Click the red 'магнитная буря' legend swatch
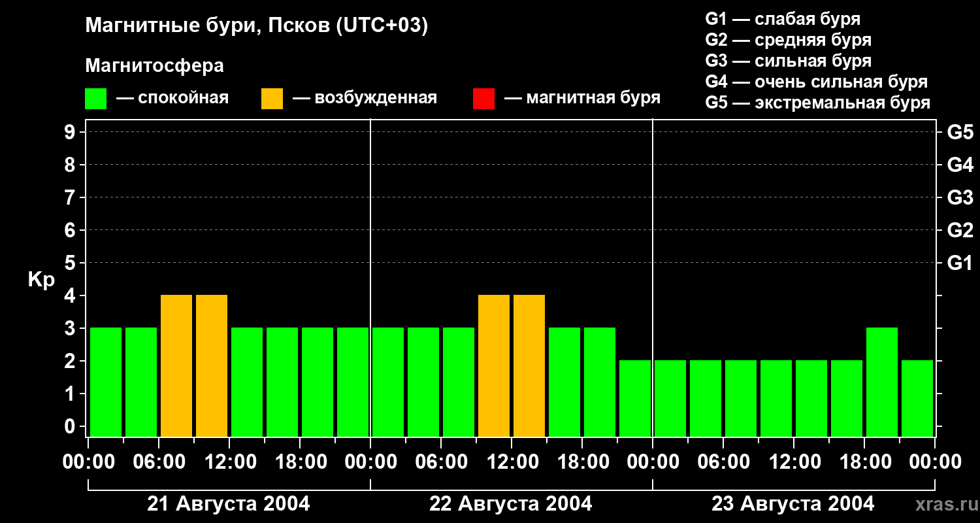The image size is (980, 523). click(483, 99)
